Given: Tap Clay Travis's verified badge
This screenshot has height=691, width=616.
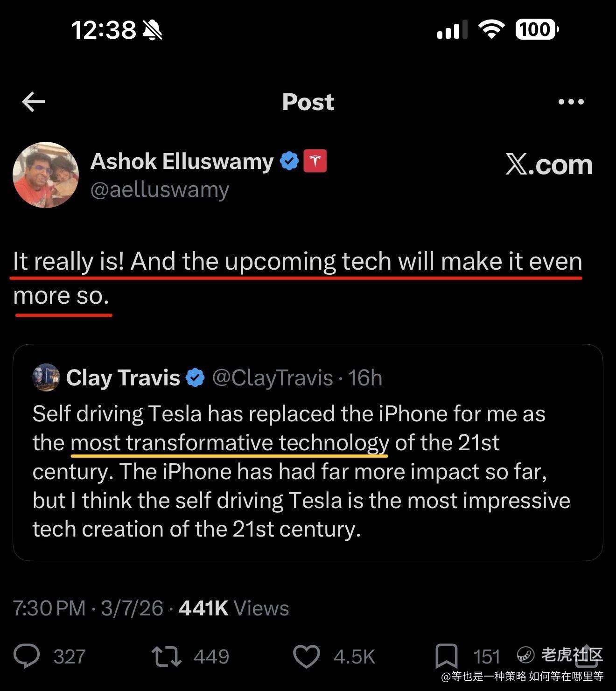Looking at the screenshot, I should (x=196, y=377).
